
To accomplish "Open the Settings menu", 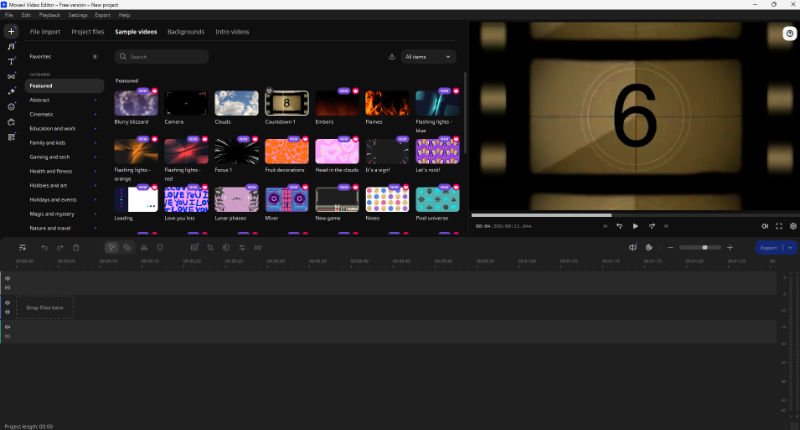I will click(x=78, y=15).
